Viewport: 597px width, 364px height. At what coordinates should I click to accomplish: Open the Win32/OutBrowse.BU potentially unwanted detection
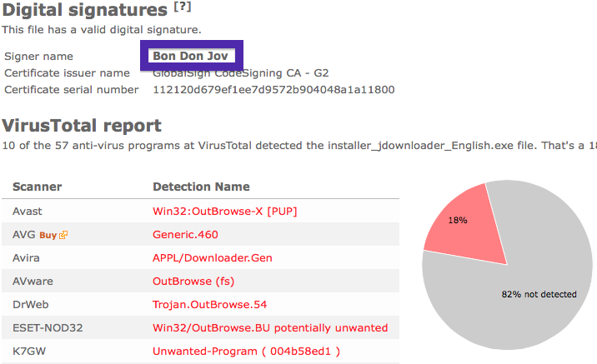[270, 328]
